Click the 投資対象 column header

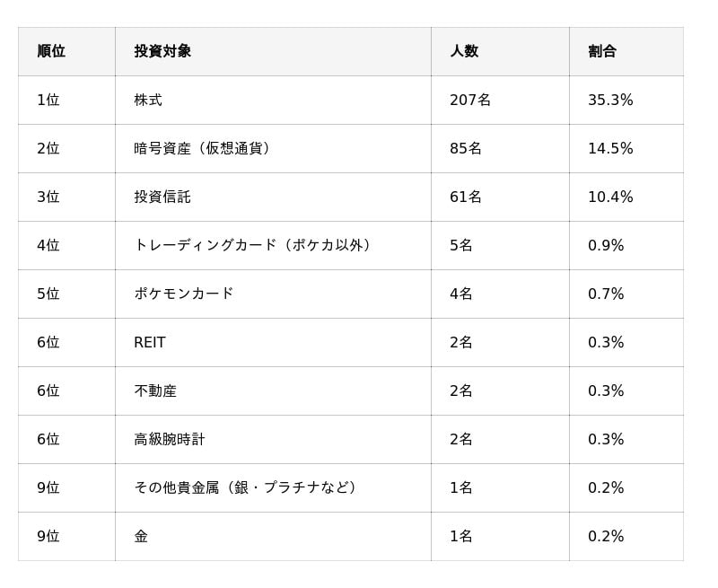(x=162, y=51)
